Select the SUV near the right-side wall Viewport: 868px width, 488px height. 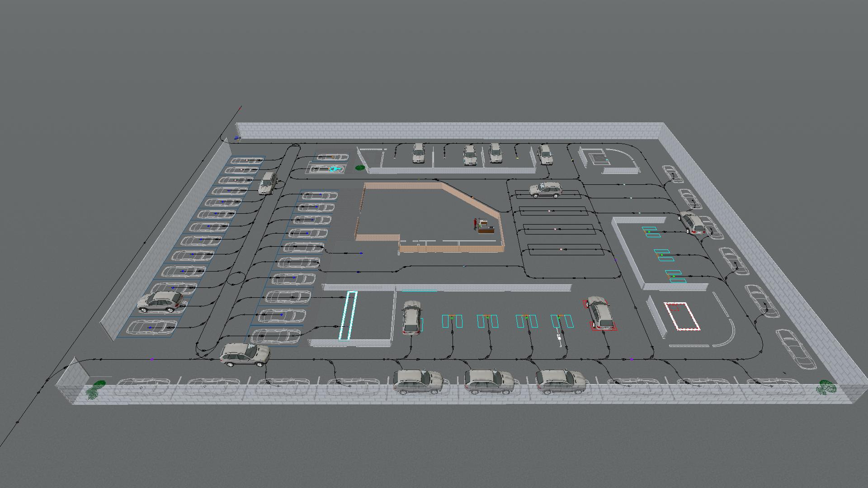[x=692, y=223]
